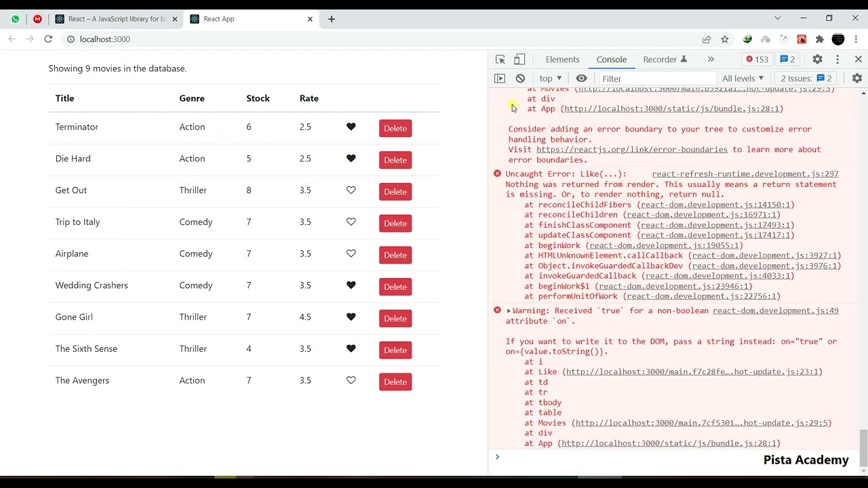Expand the Warning non-boolean message triangle
The height and width of the screenshot is (488, 868).
tap(509, 311)
